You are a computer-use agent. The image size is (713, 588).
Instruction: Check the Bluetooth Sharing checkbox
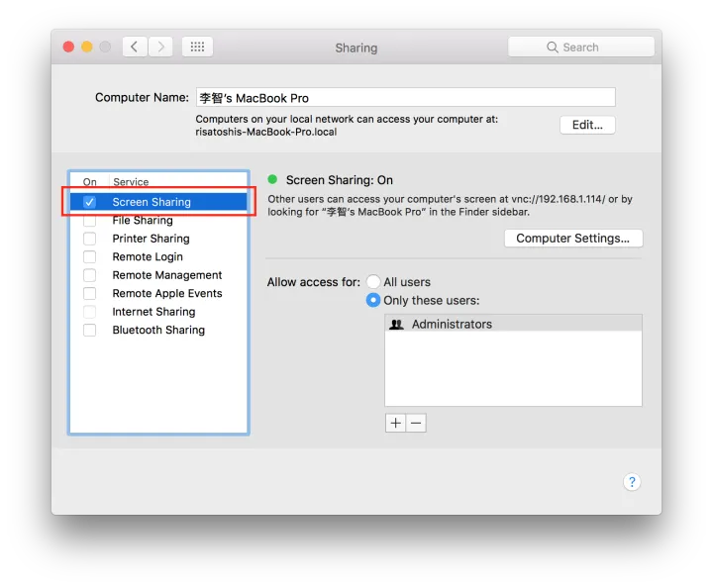[89, 330]
